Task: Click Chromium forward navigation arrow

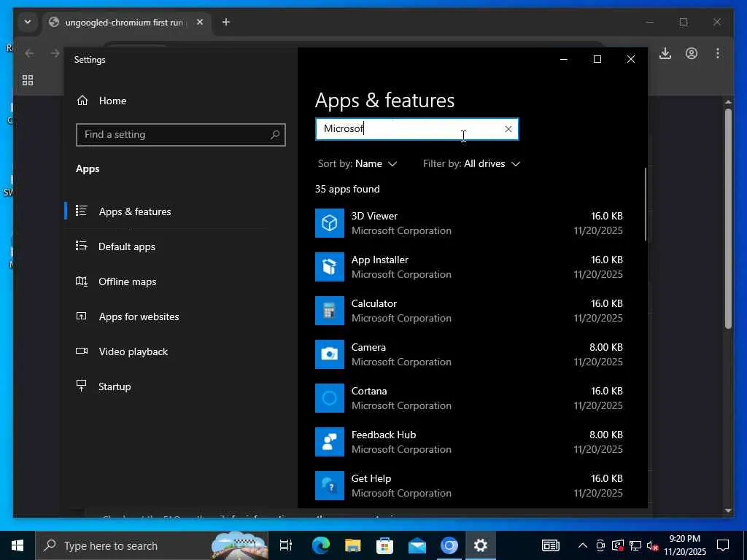Action: 55,53
